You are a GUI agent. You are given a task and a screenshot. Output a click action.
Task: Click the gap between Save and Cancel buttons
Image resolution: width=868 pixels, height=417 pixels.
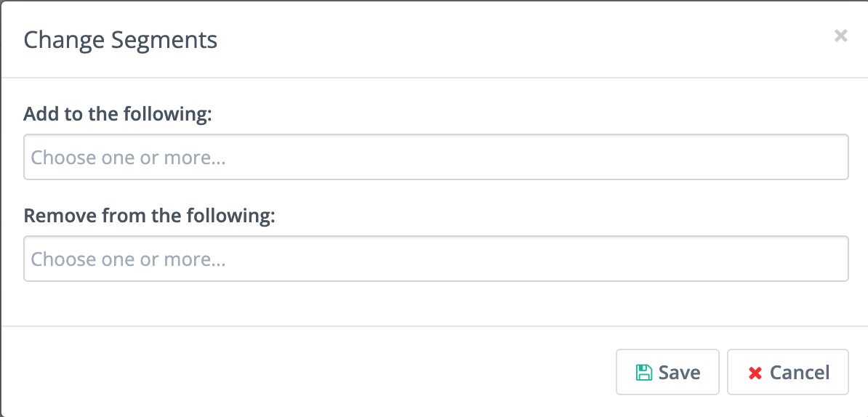pyautogui.click(x=723, y=373)
